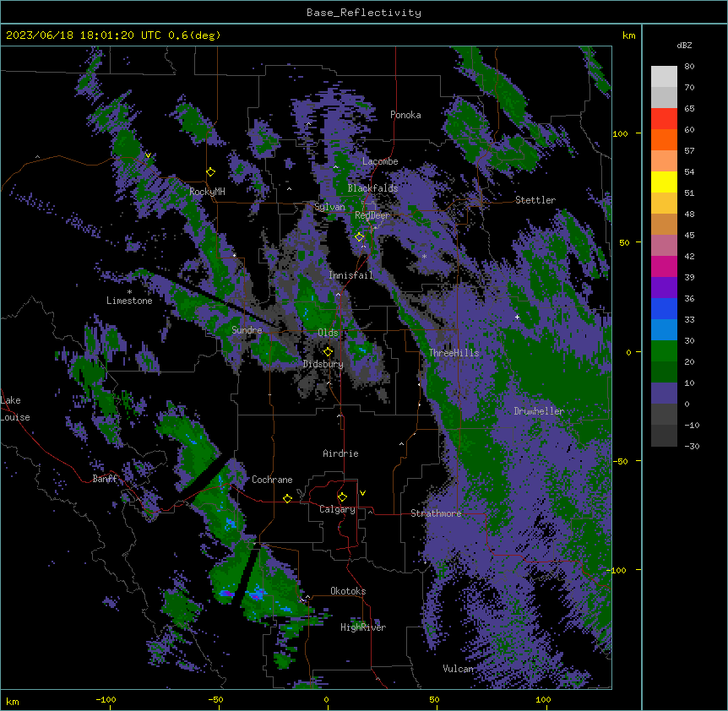
Task: Click the Stettler city label
Action: tap(535, 200)
